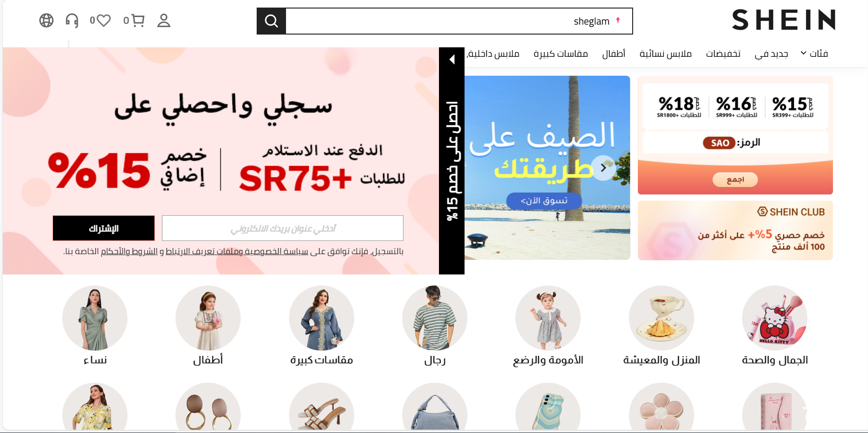Go to the SHEIN logo homepage
This screenshot has height=433, width=868.
click(x=784, y=20)
